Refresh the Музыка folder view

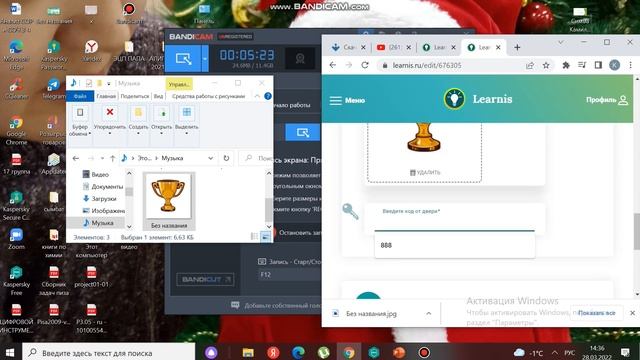click(226, 158)
